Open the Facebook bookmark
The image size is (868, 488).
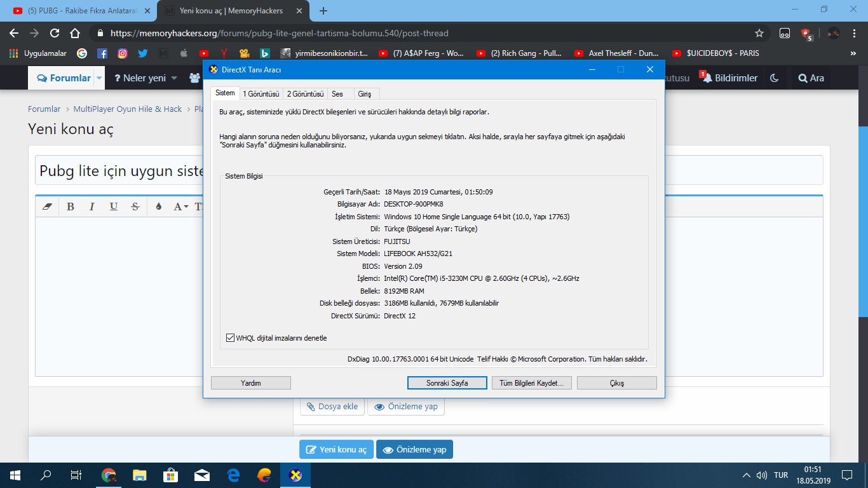(102, 53)
